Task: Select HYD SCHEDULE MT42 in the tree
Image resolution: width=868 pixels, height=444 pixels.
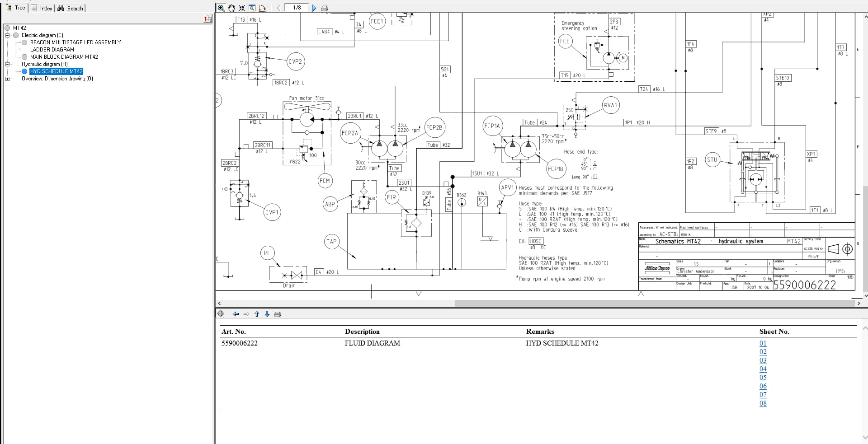Action: (56, 71)
